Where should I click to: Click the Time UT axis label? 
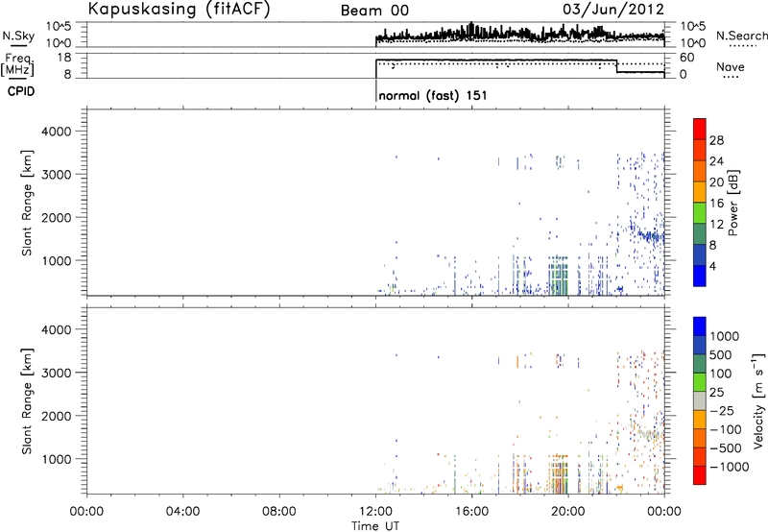click(x=375, y=526)
